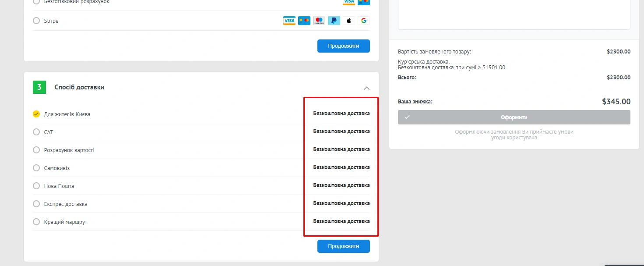Click the Apple Pay icon
The image size is (644, 266).
(349, 21)
